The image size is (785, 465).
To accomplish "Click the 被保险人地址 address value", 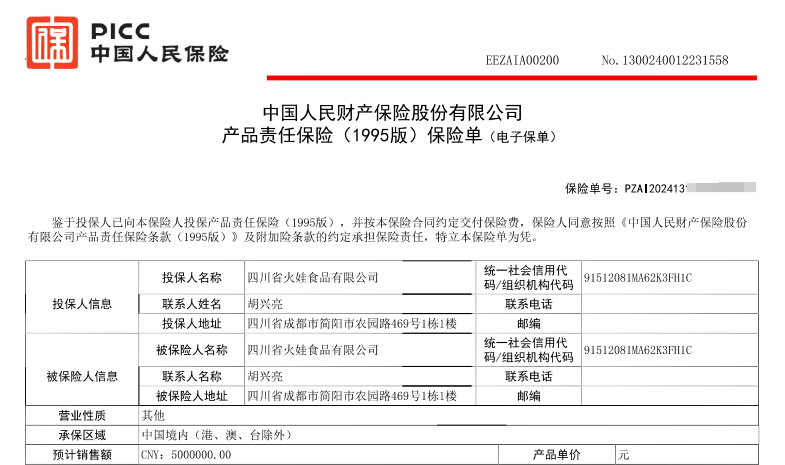I will (x=351, y=397).
